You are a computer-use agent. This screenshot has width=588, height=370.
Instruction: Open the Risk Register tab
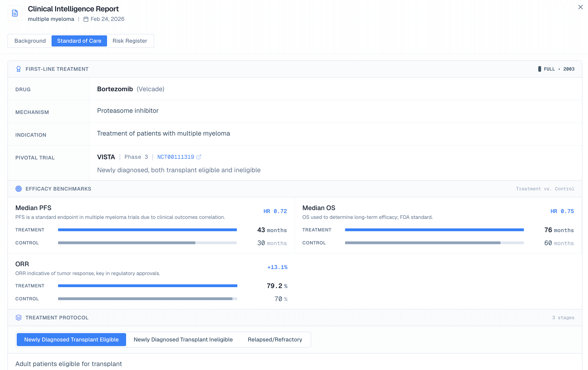130,41
